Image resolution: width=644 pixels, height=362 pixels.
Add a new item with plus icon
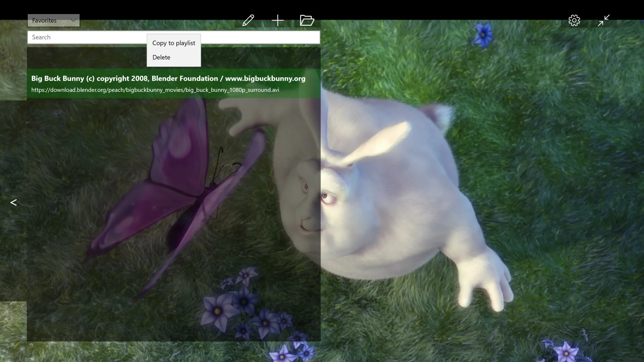[278, 20]
